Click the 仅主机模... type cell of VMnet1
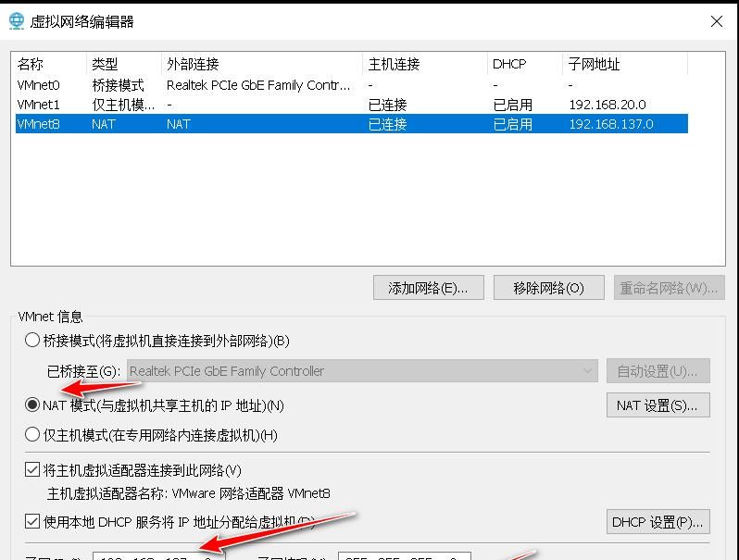739x560 pixels. pos(123,105)
